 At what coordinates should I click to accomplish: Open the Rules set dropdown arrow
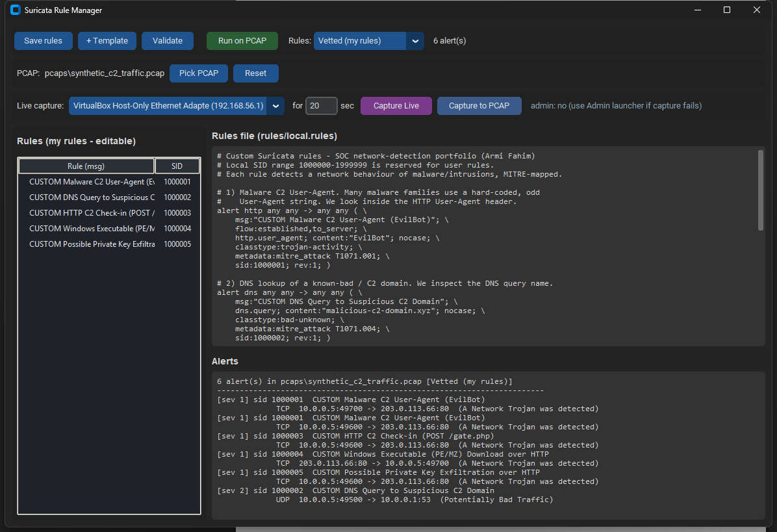pos(415,41)
